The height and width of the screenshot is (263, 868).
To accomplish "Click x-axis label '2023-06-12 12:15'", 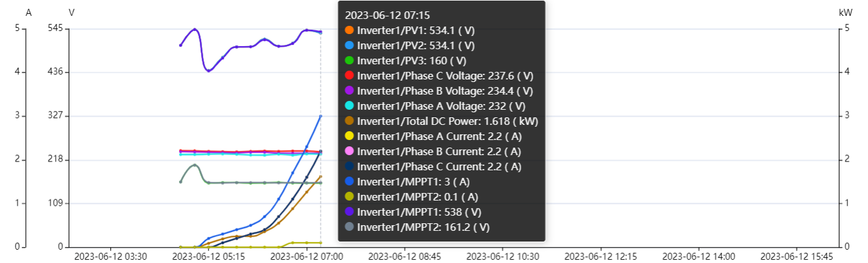I will (x=601, y=257).
